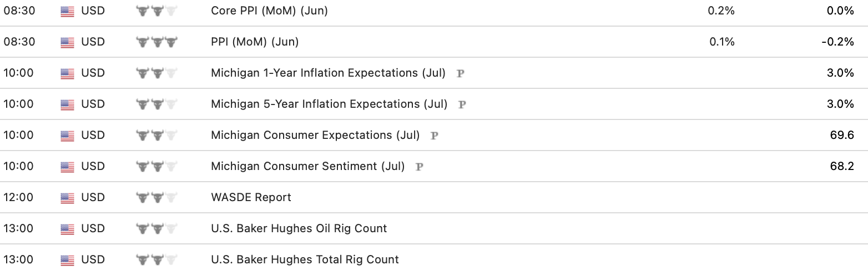868x280 pixels.
Task: Open the WASDE Report event
Action: coord(251,197)
